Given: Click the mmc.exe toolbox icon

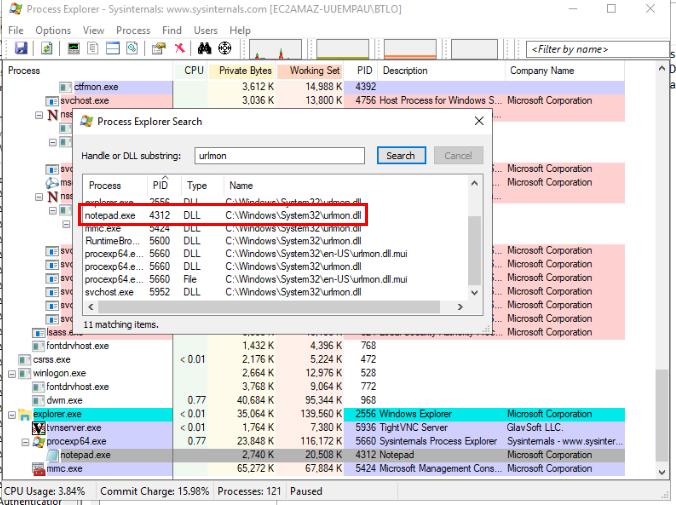Looking at the screenshot, I should click(x=39, y=469).
